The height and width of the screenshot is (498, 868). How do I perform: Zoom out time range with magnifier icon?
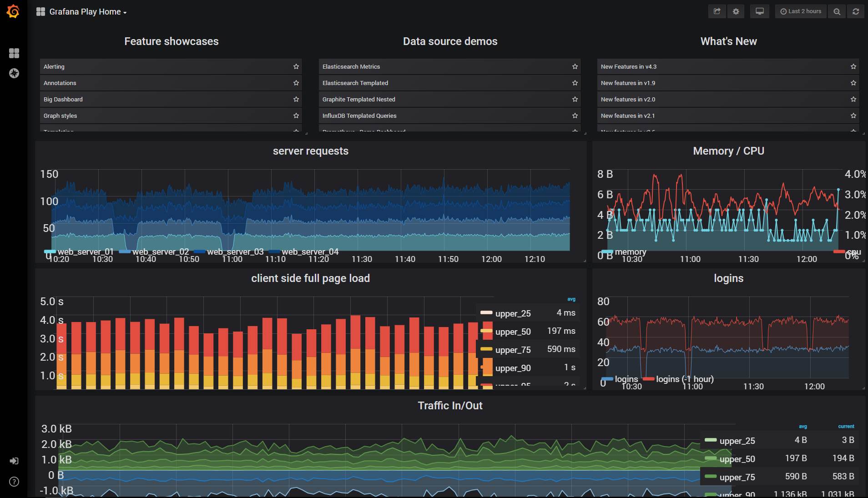tap(837, 11)
